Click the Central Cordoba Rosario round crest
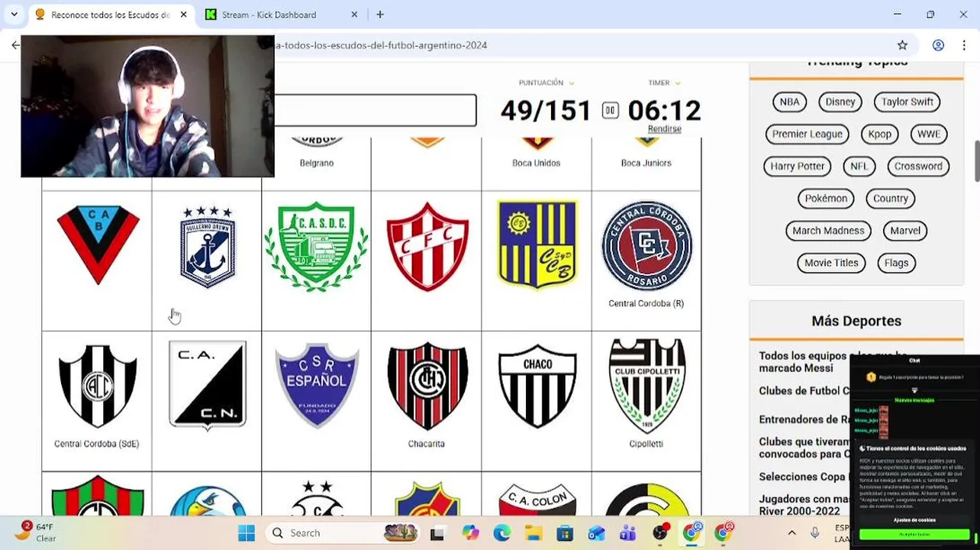 646,246
